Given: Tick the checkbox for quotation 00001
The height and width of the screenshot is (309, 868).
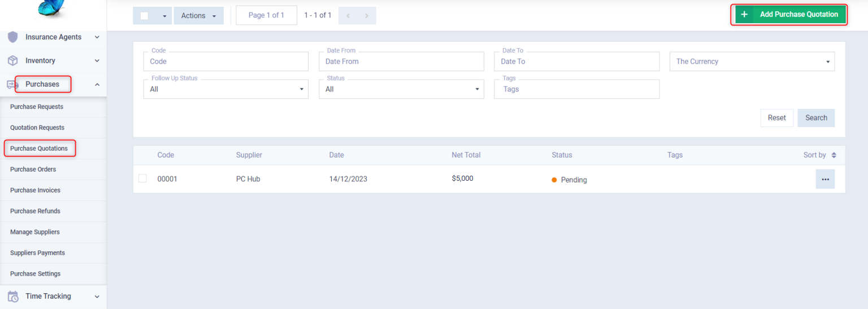Looking at the screenshot, I should [142, 179].
